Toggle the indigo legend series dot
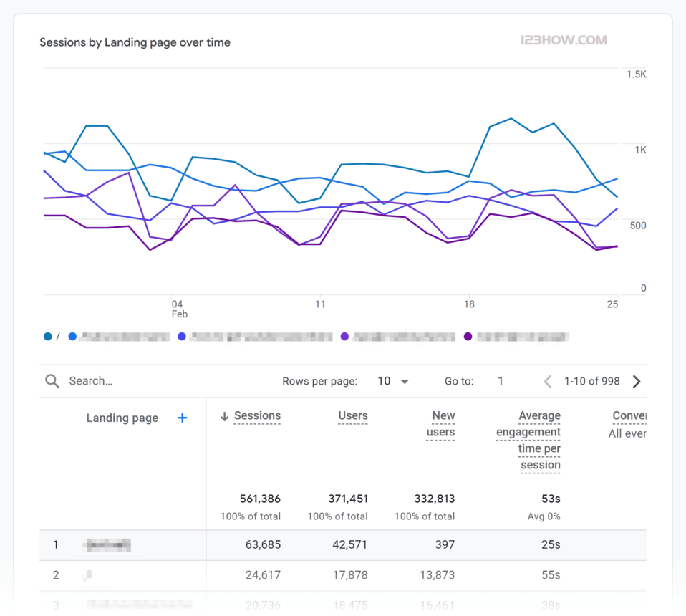Viewport: 686px width, 616px height. pyautogui.click(x=182, y=336)
